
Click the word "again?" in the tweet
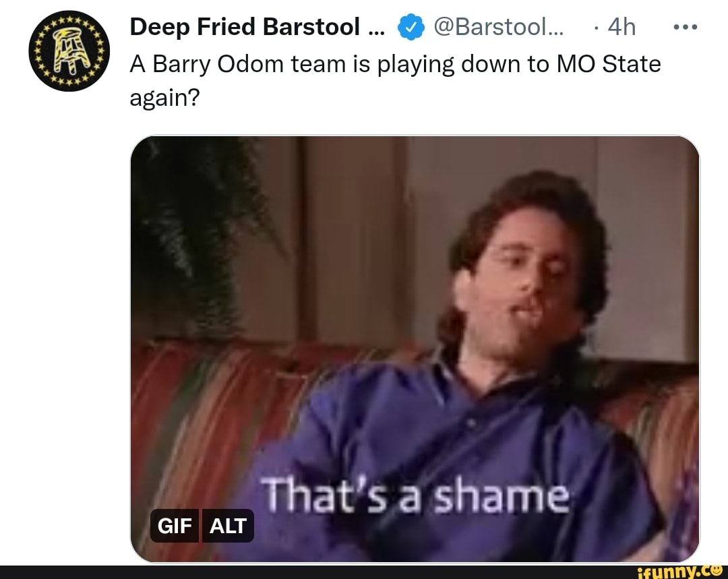164,98
